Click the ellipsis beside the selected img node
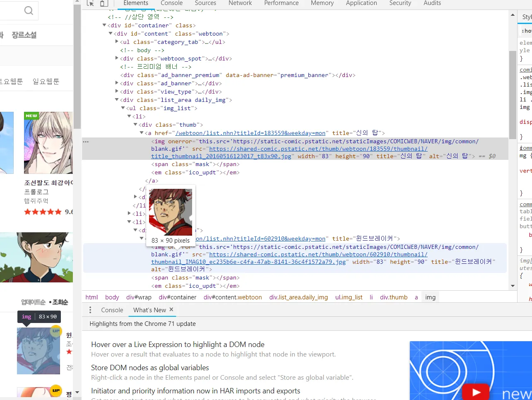 (x=85, y=142)
